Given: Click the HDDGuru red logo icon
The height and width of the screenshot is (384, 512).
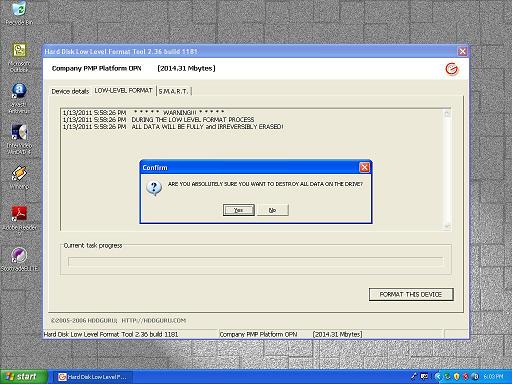Looking at the screenshot, I should coord(452,69).
